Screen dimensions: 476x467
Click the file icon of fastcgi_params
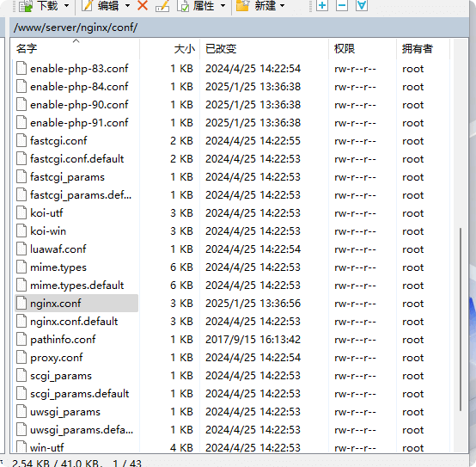point(21,177)
